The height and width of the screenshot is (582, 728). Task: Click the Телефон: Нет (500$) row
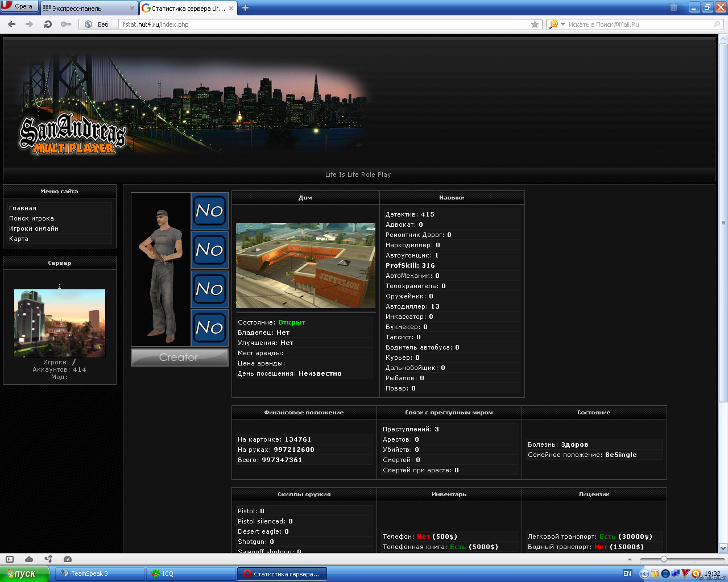coord(449,537)
